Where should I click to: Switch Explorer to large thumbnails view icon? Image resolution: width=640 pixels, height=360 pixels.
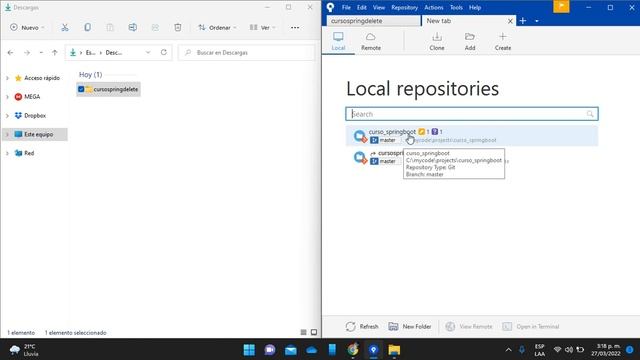314,332
